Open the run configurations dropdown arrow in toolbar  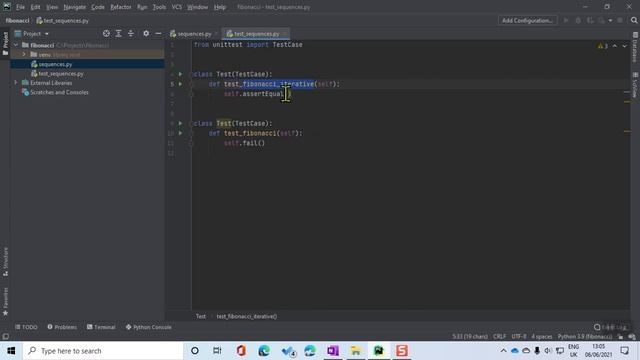pyautogui.click(x=610, y=20)
